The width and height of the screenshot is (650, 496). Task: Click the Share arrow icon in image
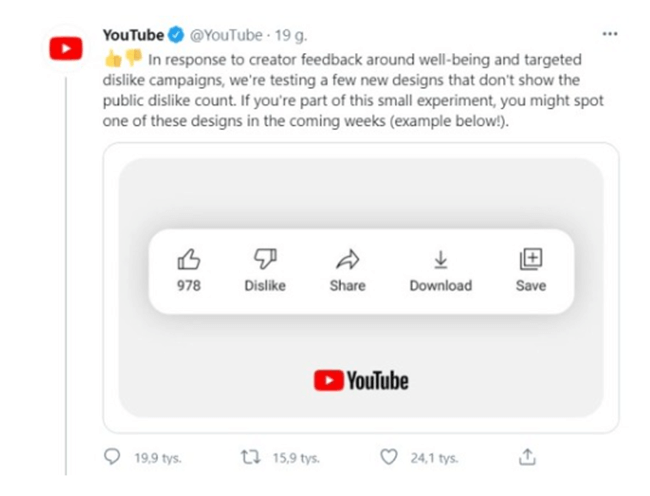(x=347, y=260)
